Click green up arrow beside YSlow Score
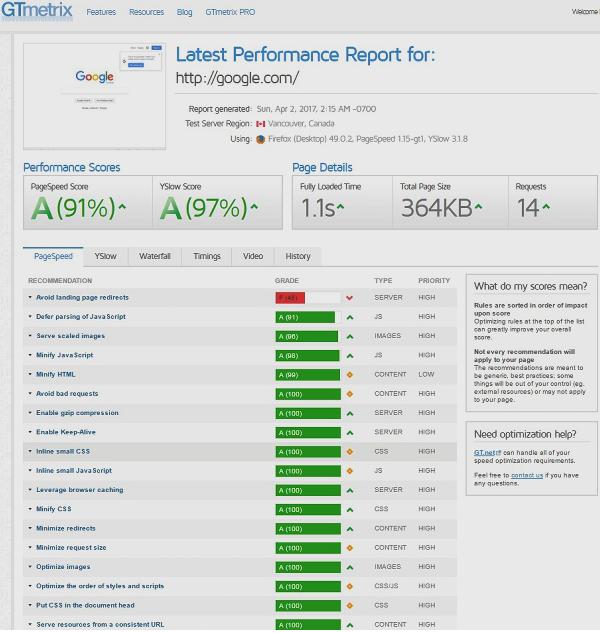Viewport: 600px width, 633px height. (x=254, y=207)
